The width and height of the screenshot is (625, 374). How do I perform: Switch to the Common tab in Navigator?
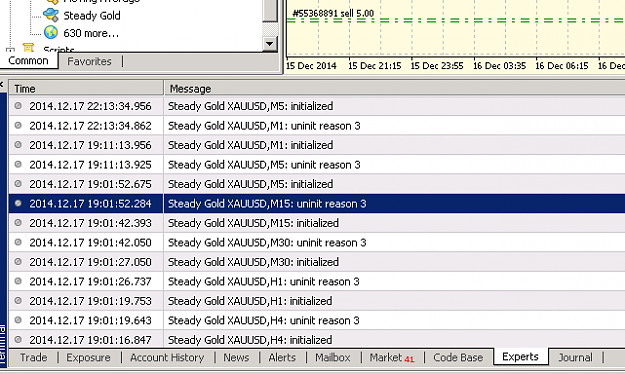point(28,61)
